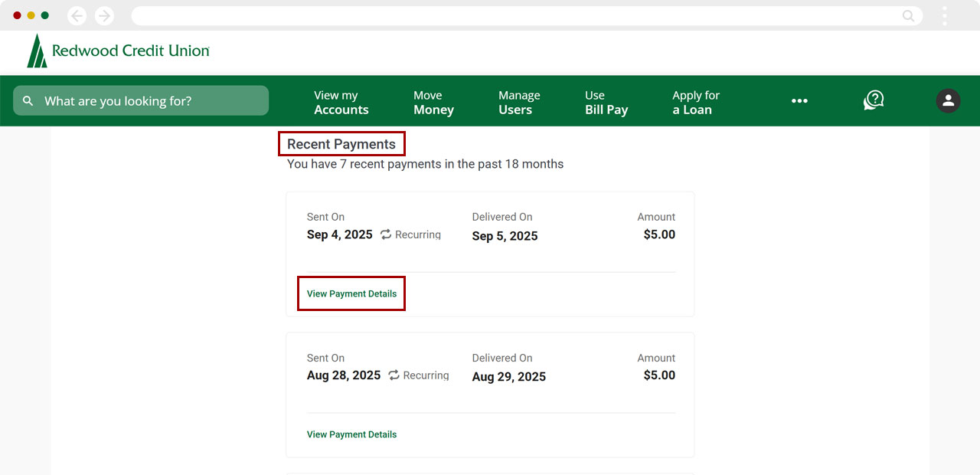Click the Redwood Credit Union logo
This screenshot has height=475, width=980.
coord(119,51)
